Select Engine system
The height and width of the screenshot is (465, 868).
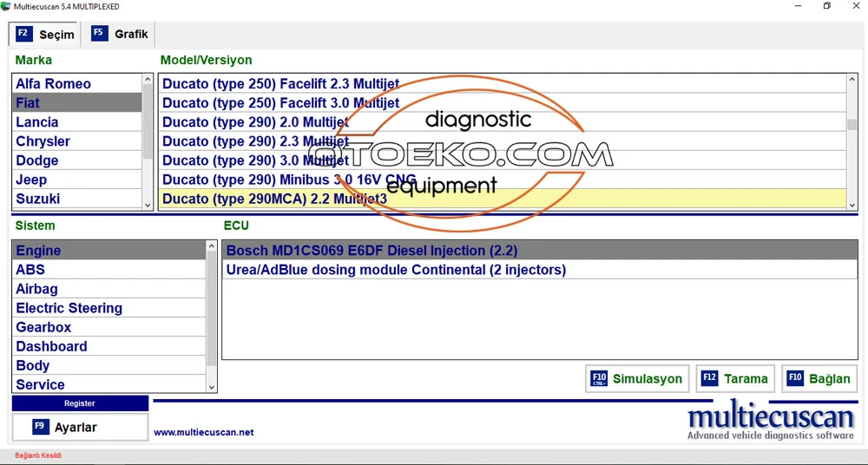pos(109,251)
